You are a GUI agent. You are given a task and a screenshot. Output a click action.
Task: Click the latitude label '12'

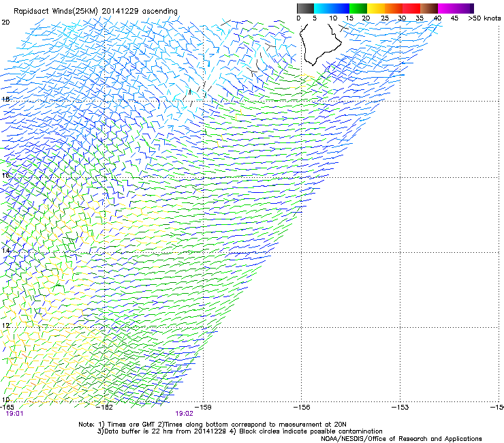click(x=5, y=326)
